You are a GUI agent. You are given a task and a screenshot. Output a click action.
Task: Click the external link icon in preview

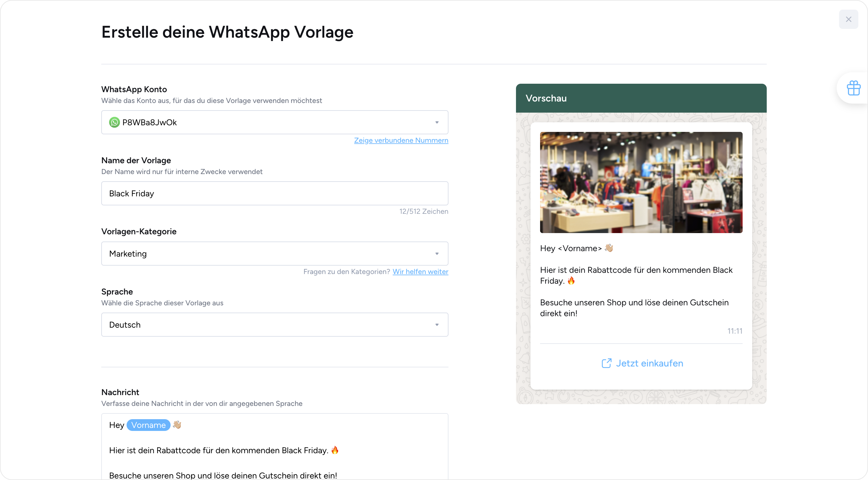(606, 363)
